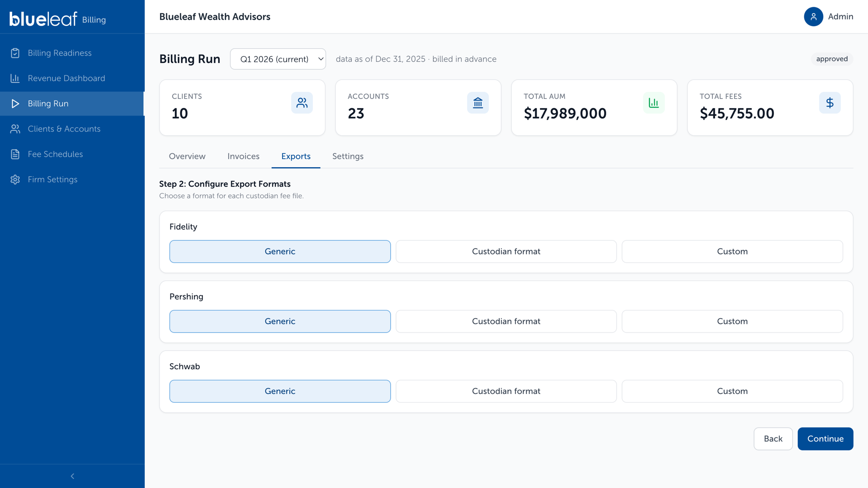Click the Fee Schedules document icon
The height and width of the screenshot is (488, 868).
pos(15,154)
